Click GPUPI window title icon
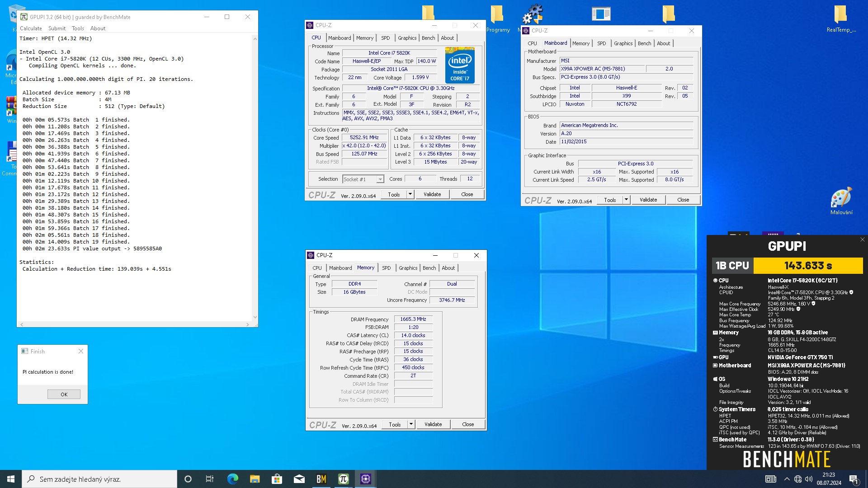This screenshot has width=868, height=488. [x=24, y=17]
